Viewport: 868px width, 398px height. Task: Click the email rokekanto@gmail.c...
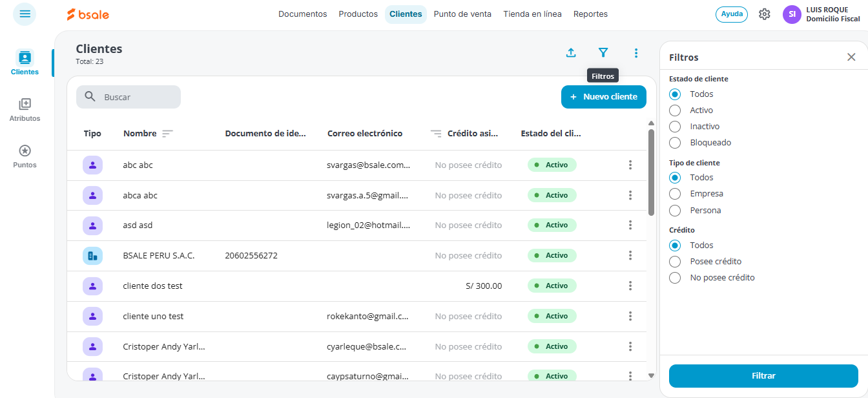tap(368, 317)
